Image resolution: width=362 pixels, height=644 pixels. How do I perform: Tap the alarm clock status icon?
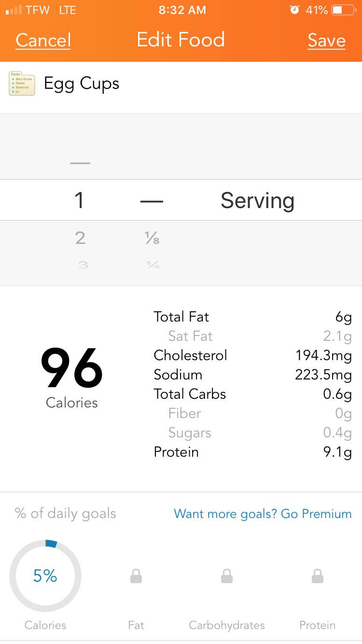(x=294, y=10)
